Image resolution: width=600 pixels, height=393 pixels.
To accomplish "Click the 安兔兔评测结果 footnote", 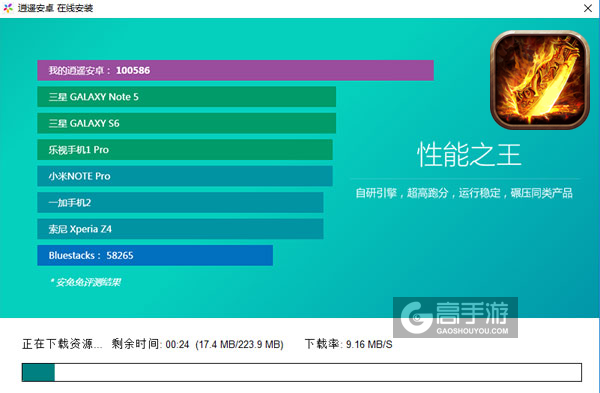I will 85,282.
